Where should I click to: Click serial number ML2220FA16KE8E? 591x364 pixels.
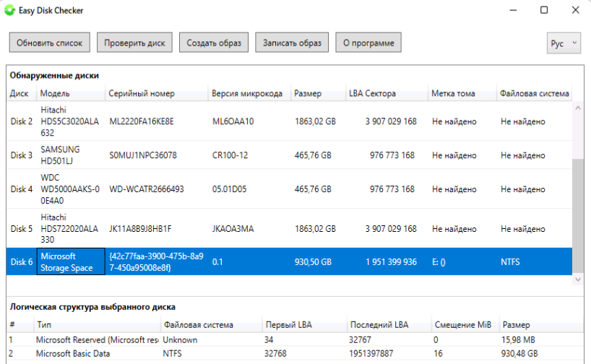[142, 121]
